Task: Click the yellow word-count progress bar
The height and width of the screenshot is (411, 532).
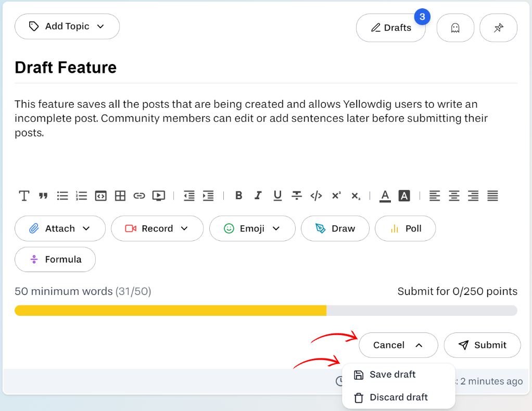Action: tap(170, 311)
